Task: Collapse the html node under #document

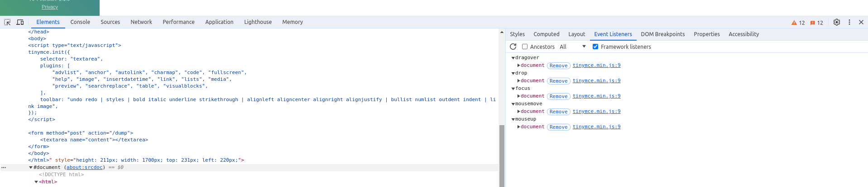Action: click(x=36, y=182)
